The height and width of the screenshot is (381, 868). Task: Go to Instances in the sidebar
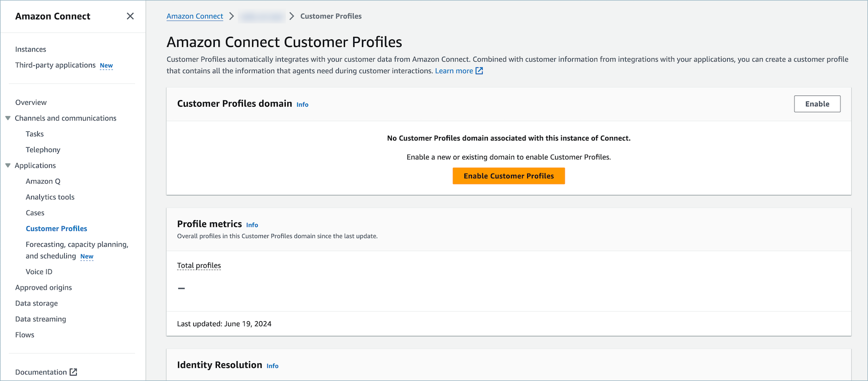(31, 50)
